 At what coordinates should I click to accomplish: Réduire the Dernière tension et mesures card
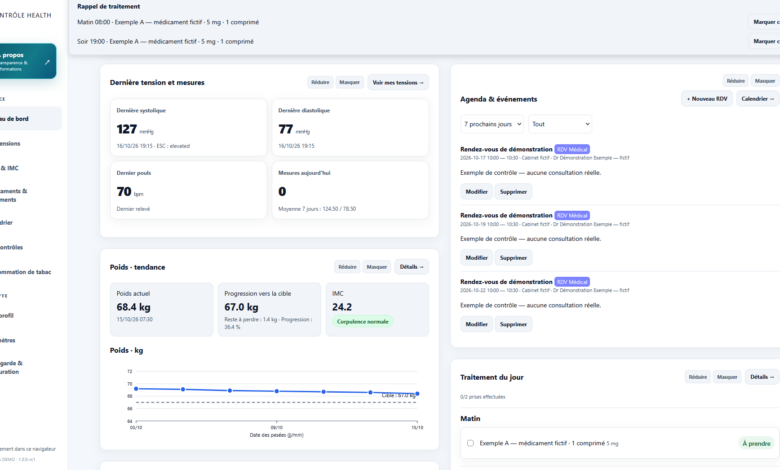pyautogui.click(x=320, y=83)
